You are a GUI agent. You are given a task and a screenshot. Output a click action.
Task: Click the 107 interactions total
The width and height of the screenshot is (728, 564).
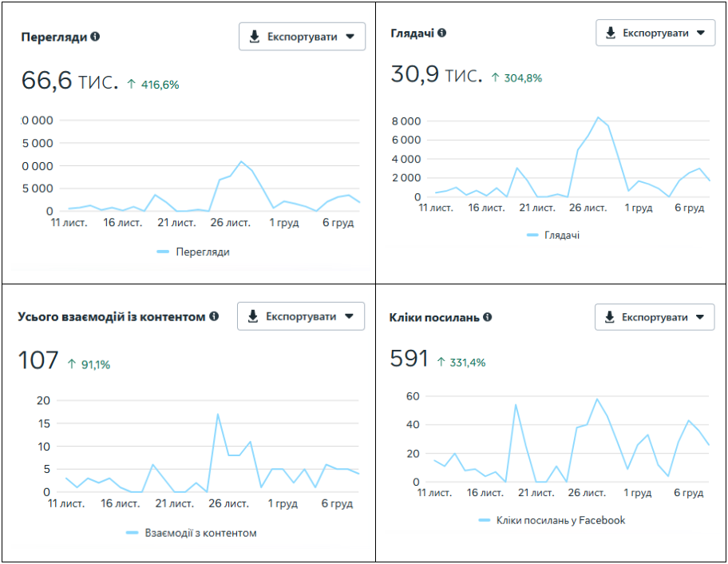(38, 360)
